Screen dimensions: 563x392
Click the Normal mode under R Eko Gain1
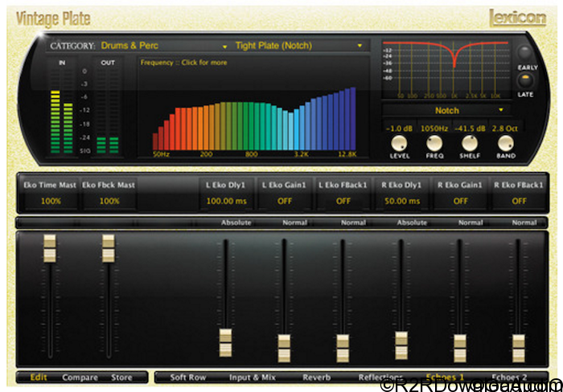click(471, 223)
